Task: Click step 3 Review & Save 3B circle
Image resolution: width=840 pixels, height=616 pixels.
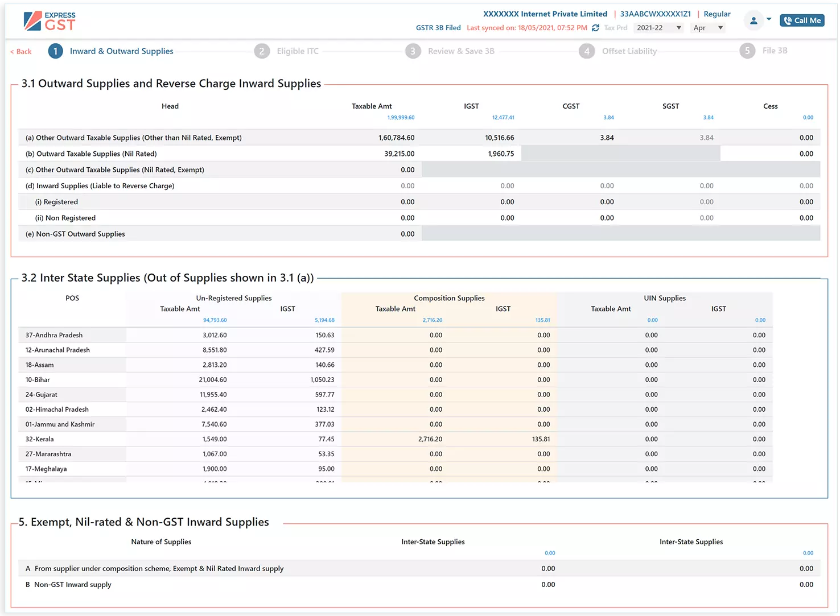Action: [x=413, y=51]
